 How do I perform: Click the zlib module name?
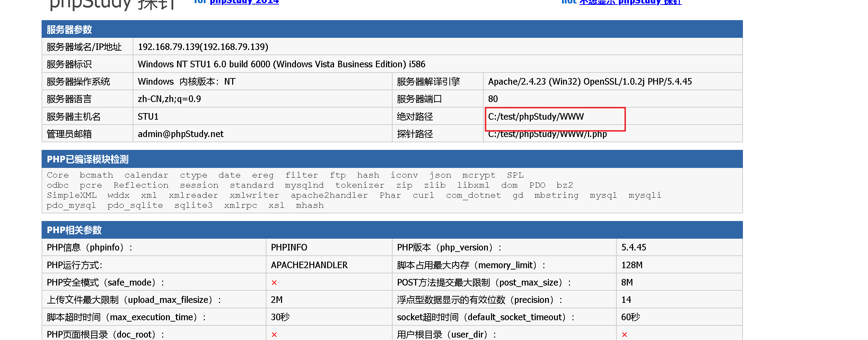(435, 185)
